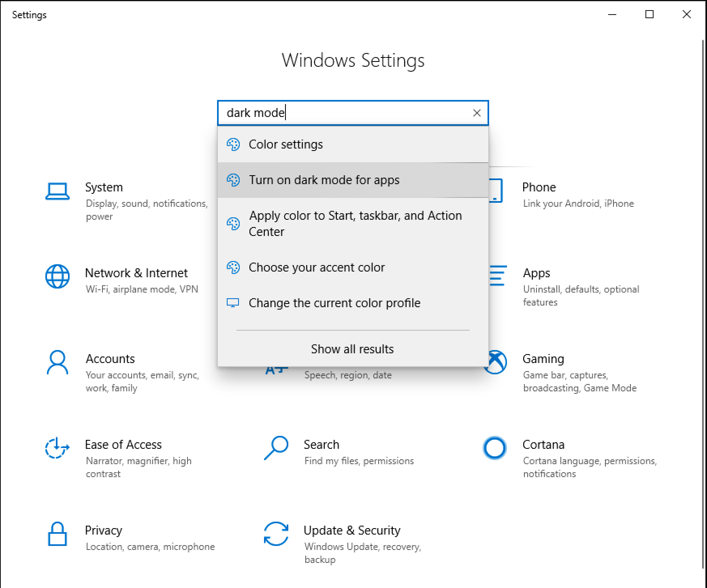This screenshot has height=588, width=707.
Task: Open Gaming settings
Action: [543, 359]
